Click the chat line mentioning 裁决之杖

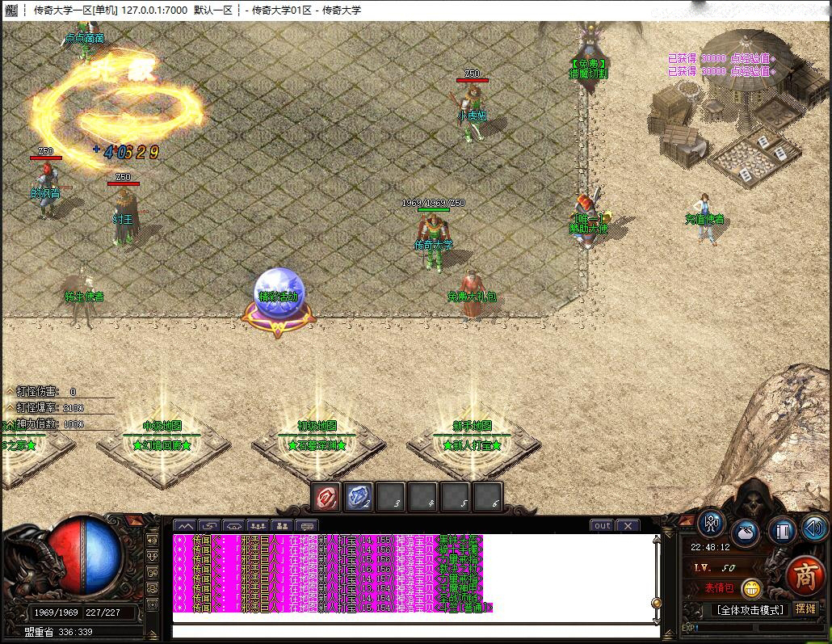(329, 569)
